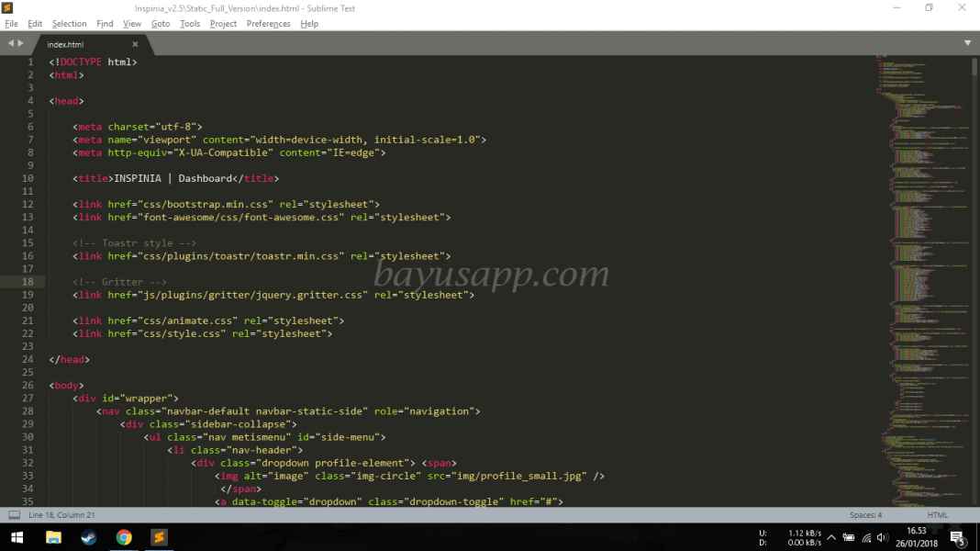Open Windows Start menu

tap(17, 537)
